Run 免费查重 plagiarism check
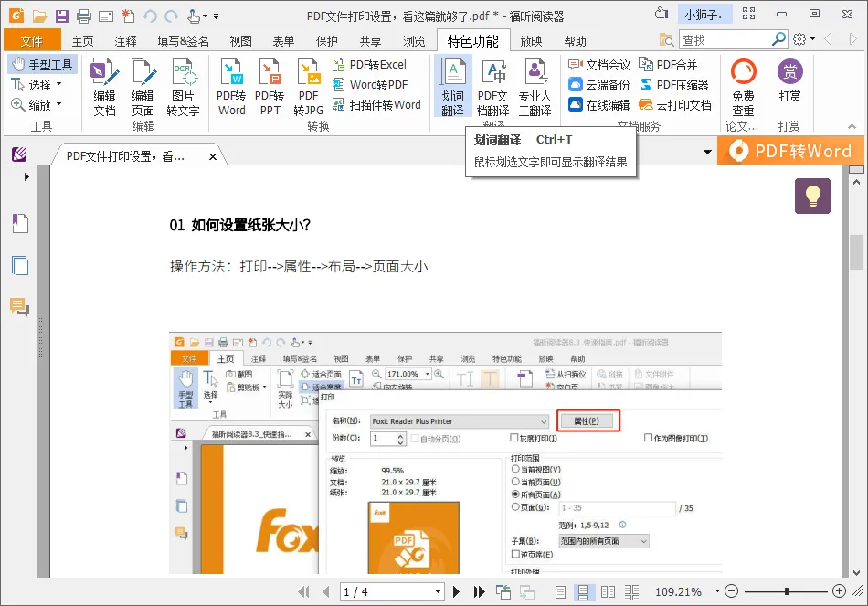Image resolution: width=868 pixels, height=606 pixels. click(743, 87)
